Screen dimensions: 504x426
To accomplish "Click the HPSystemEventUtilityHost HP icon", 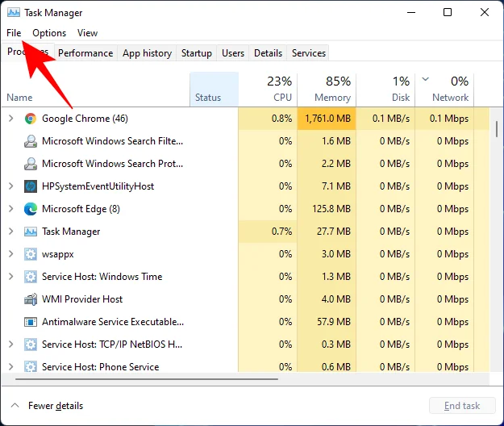I will coord(31,186).
